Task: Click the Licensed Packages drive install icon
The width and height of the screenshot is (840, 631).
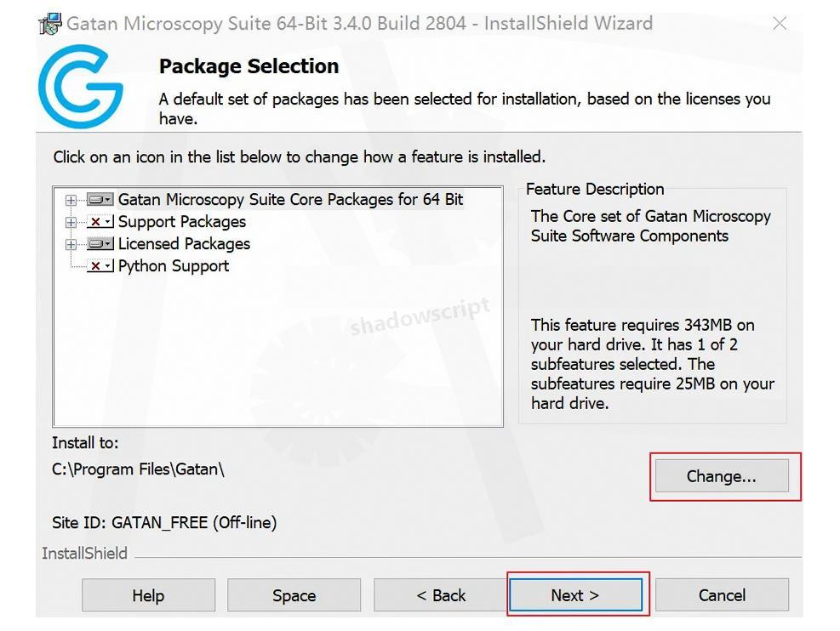Action: point(100,244)
